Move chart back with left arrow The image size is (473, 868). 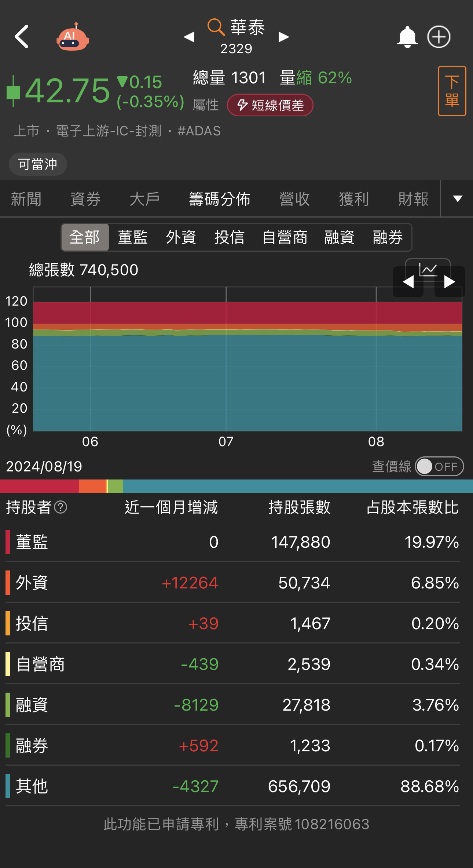click(x=408, y=282)
